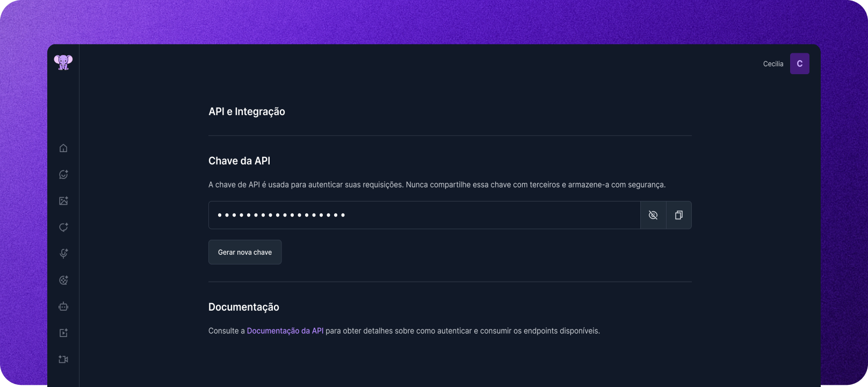The height and width of the screenshot is (387, 868).
Task: Open the robot icon in sidebar
Action: (x=63, y=306)
